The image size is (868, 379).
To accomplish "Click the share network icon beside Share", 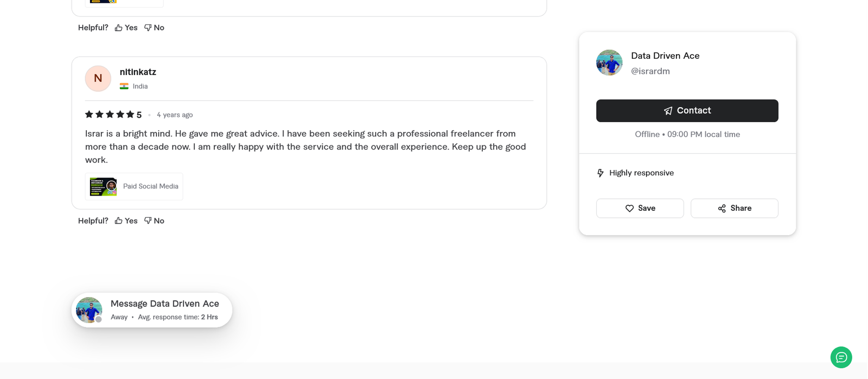I will tap(722, 208).
